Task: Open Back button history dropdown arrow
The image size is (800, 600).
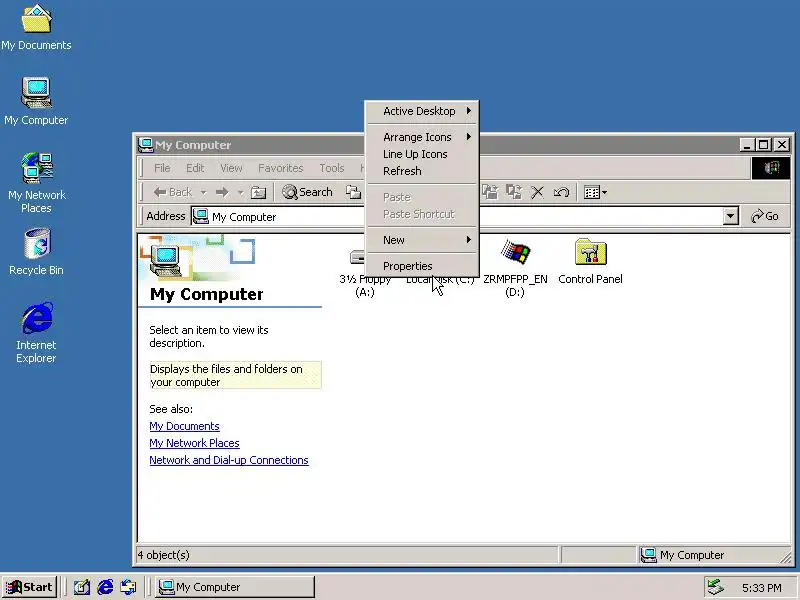Action: click(x=203, y=193)
